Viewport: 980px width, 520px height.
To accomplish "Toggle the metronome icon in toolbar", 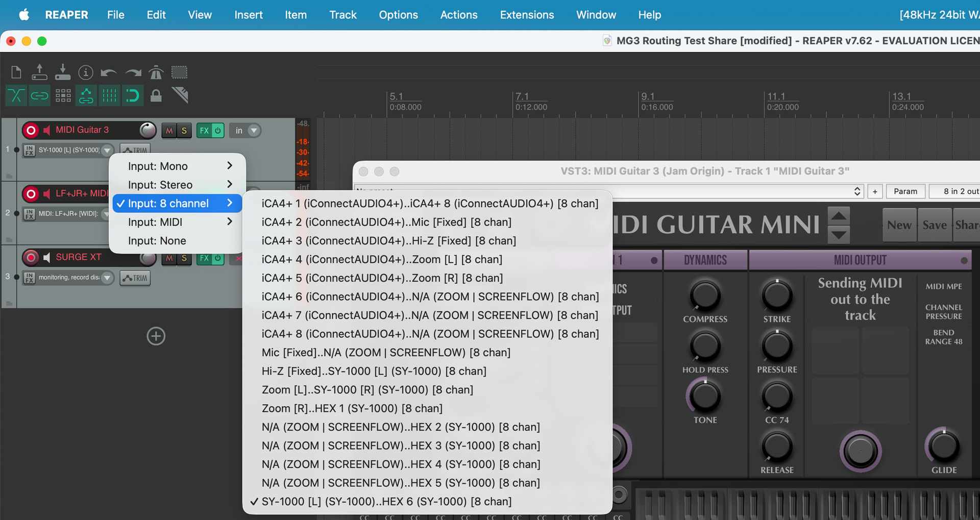I will tap(156, 72).
